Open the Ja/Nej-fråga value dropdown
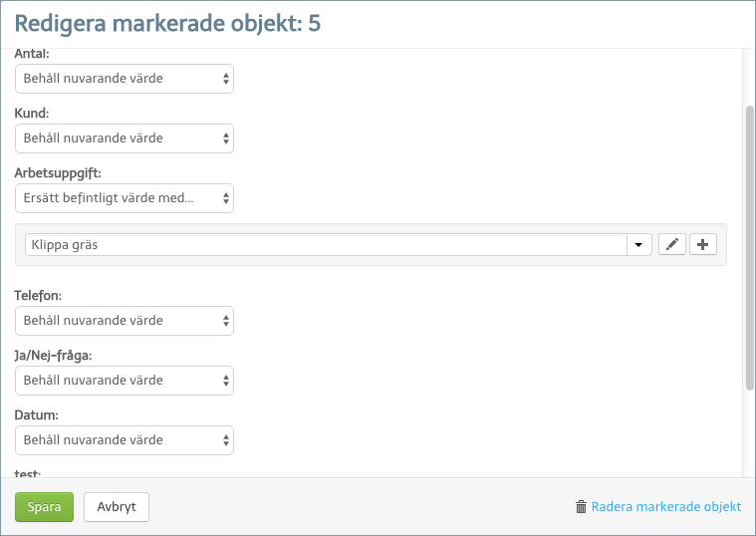Viewport: 756px width, 536px height. (125, 381)
